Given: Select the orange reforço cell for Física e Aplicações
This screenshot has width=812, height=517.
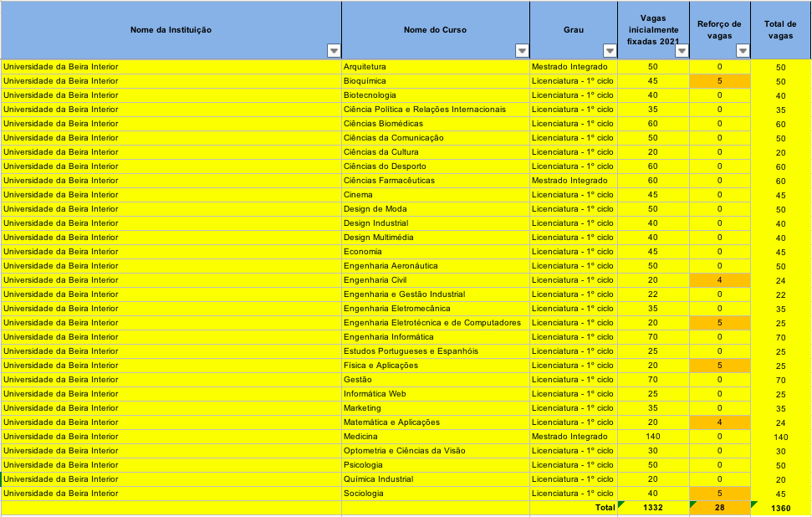Looking at the screenshot, I should (719, 366).
